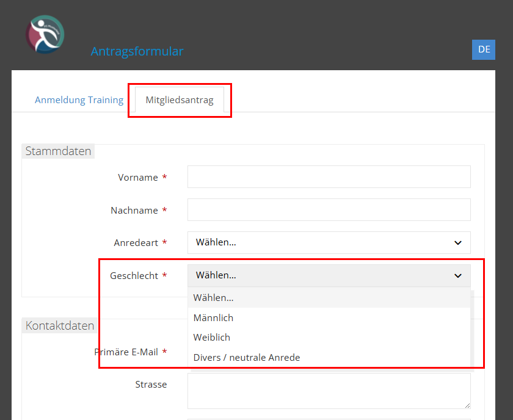Click the Nachname field label
The height and width of the screenshot is (420, 513).
(x=134, y=211)
